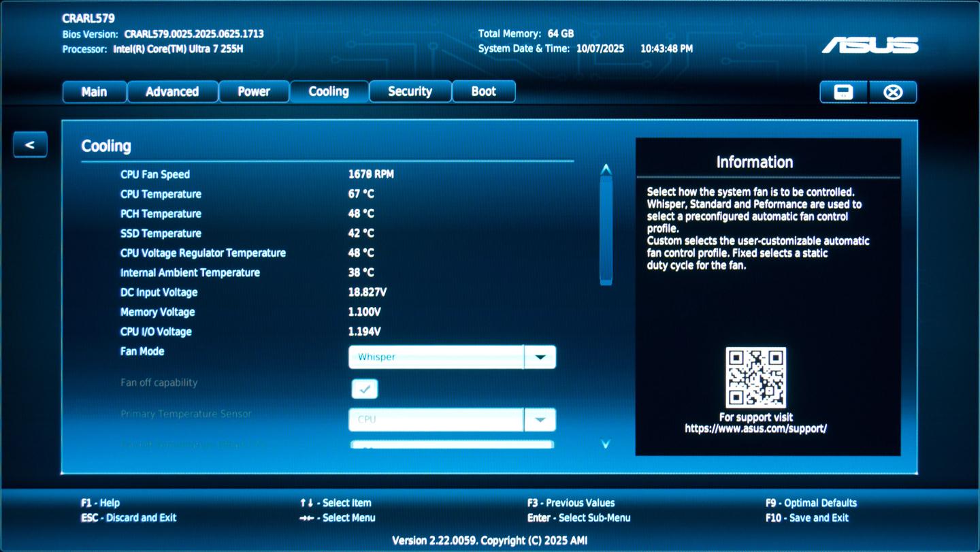The height and width of the screenshot is (552, 980).
Task: Switch to the Boot tab
Action: click(484, 92)
